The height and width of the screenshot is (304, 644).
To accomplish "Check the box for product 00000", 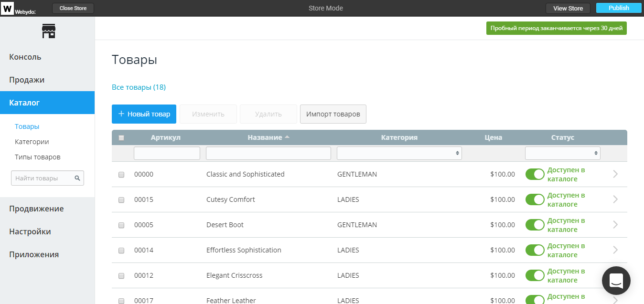I will (x=121, y=175).
